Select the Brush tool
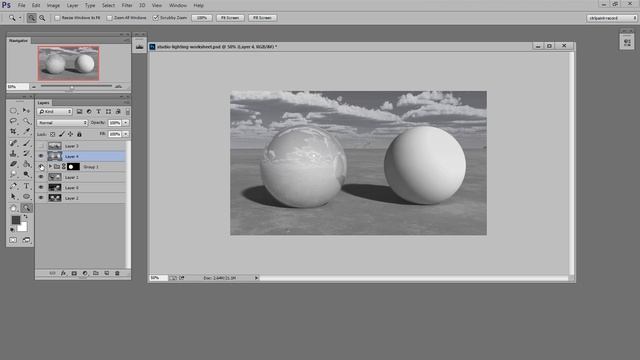 click(x=27, y=143)
